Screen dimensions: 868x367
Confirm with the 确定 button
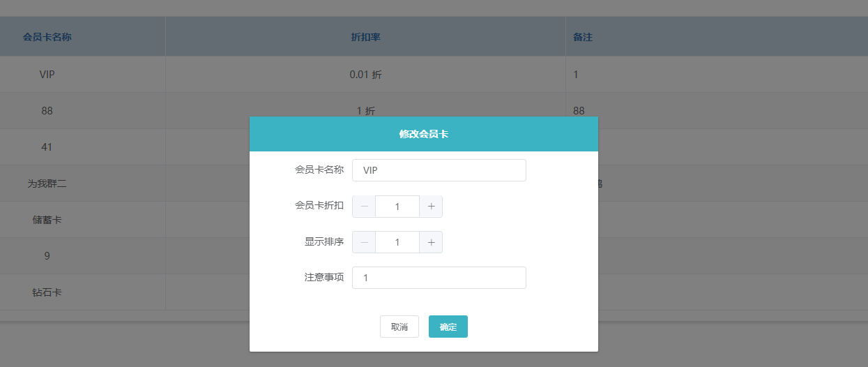[x=448, y=327]
